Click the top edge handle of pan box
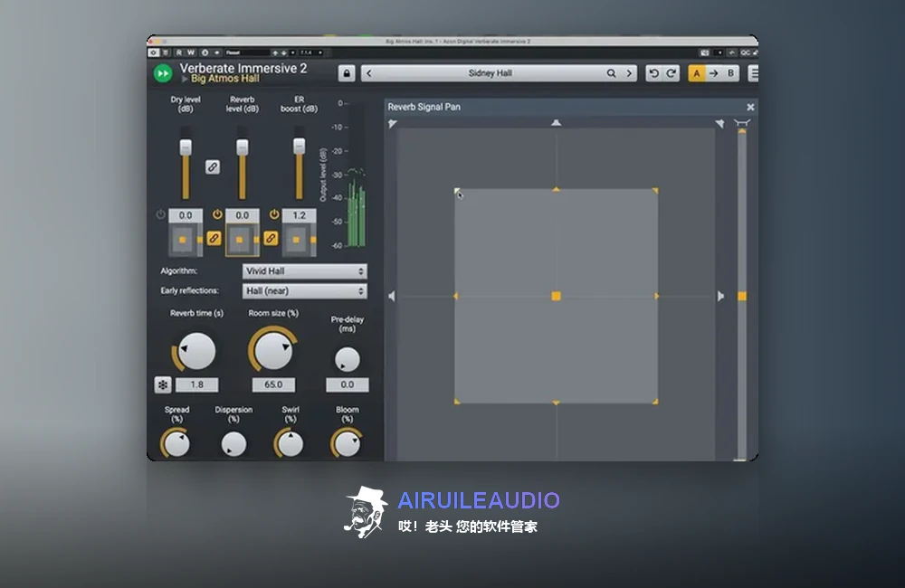The width and height of the screenshot is (905, 588). (556, 189)
